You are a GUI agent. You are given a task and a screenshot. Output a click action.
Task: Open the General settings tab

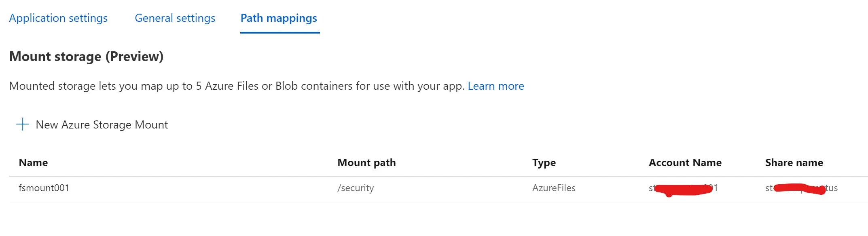(175, 18)
